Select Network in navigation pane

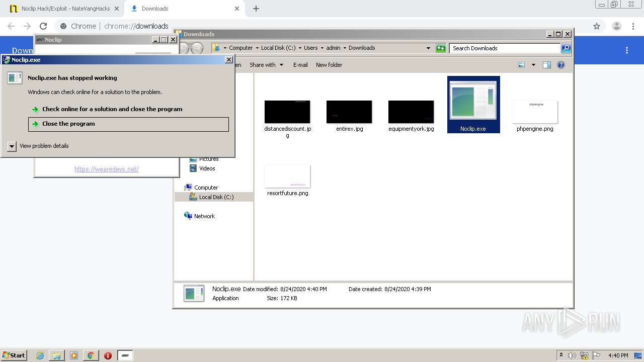(x=200, y=216)
